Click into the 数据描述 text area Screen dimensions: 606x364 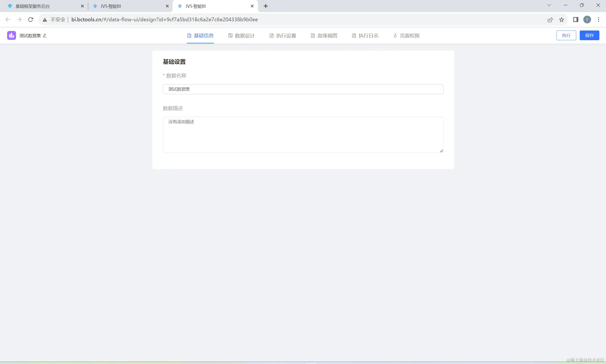click(x=303, y=135)
